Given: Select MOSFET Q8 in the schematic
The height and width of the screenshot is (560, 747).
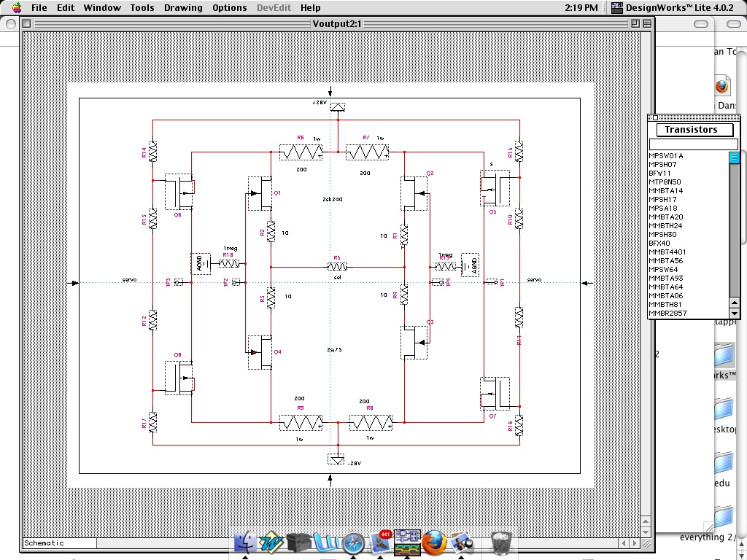Looking at the screenshot, I should [x=179, y=378].
